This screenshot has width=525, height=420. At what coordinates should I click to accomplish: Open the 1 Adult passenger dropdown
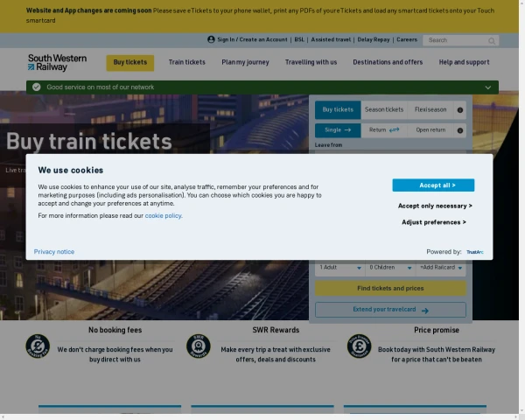point(340,268)
